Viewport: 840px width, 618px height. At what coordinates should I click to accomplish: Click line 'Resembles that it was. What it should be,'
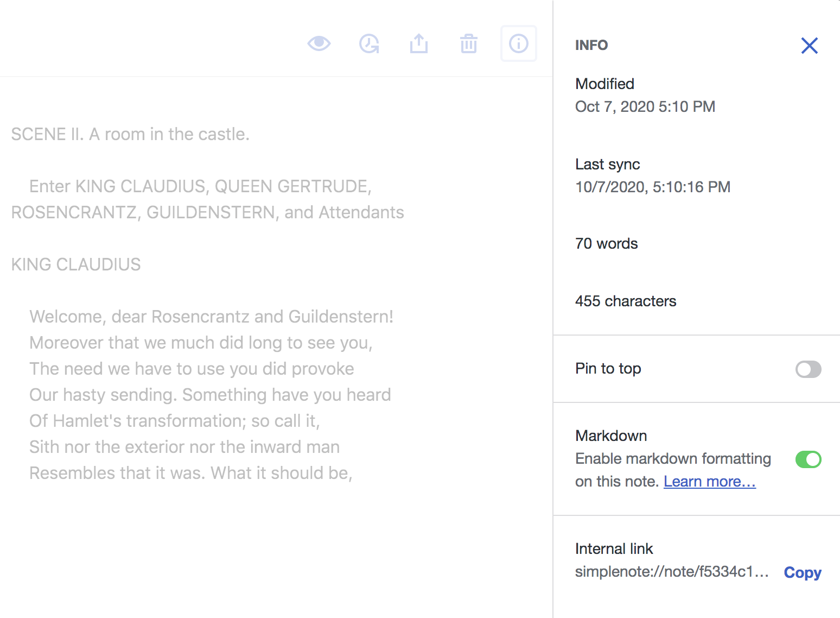click(x=191, y=473)
